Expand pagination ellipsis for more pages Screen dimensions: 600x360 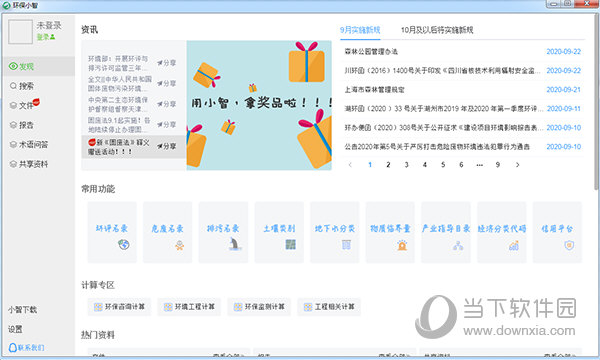click(479, 165)
